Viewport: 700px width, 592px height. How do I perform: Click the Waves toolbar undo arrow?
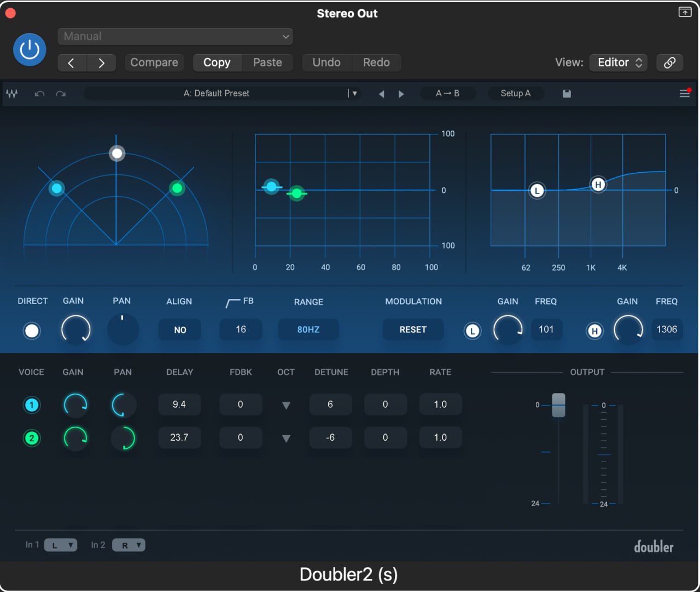pos(39,93)
